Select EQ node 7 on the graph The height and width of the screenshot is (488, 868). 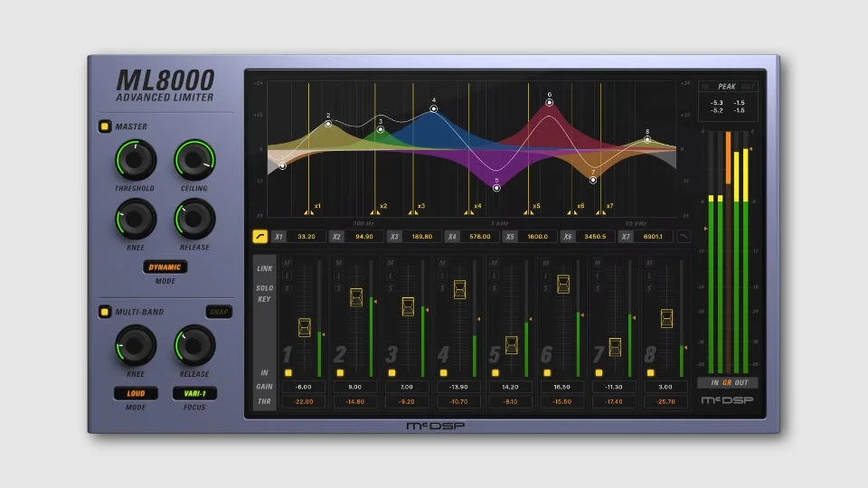[593, 180]
